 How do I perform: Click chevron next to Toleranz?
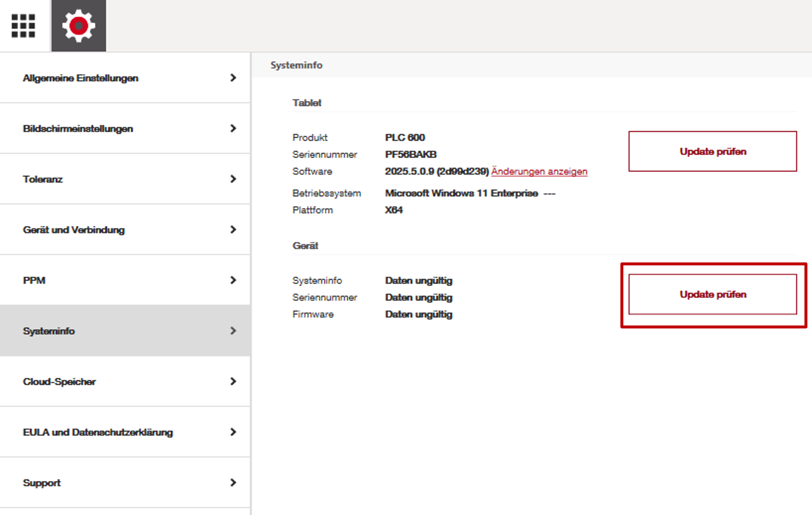tap(233, 179)
